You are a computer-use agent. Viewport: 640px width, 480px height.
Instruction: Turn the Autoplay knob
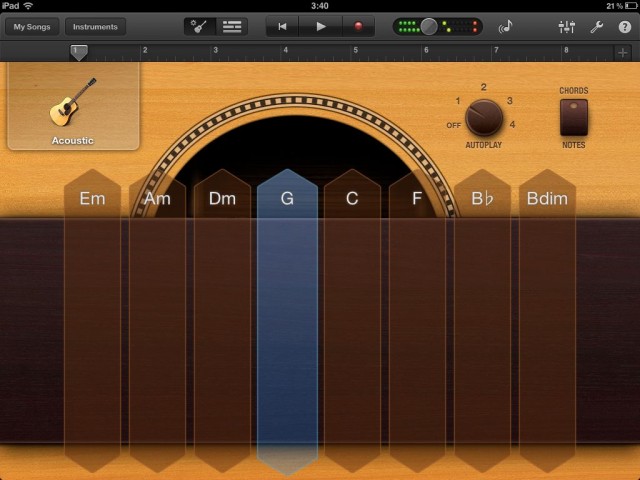pyautogui.click(x=484, y=117)
